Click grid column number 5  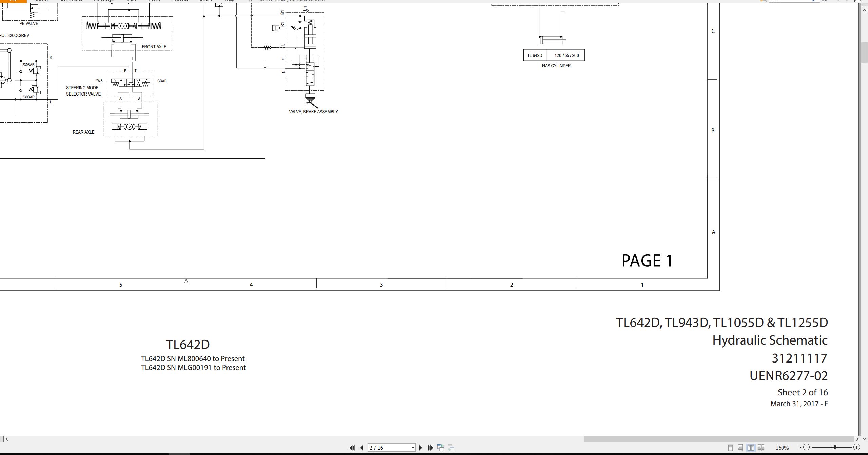(x=121, y=285)
